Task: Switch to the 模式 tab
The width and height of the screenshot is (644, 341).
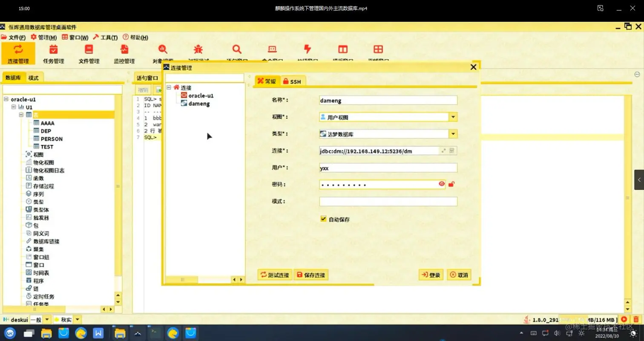Action: tap(34, 78)
